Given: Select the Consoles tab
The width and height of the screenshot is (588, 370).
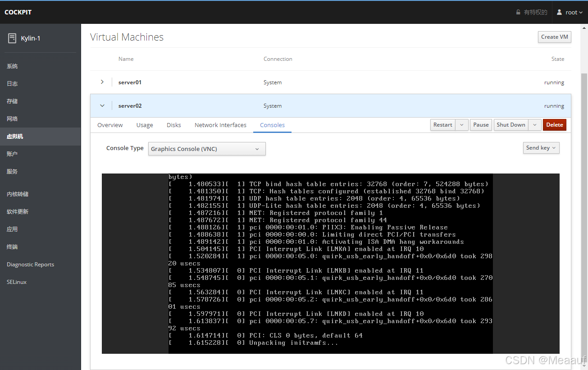Looking at the screenshot, I should (272, 125).
